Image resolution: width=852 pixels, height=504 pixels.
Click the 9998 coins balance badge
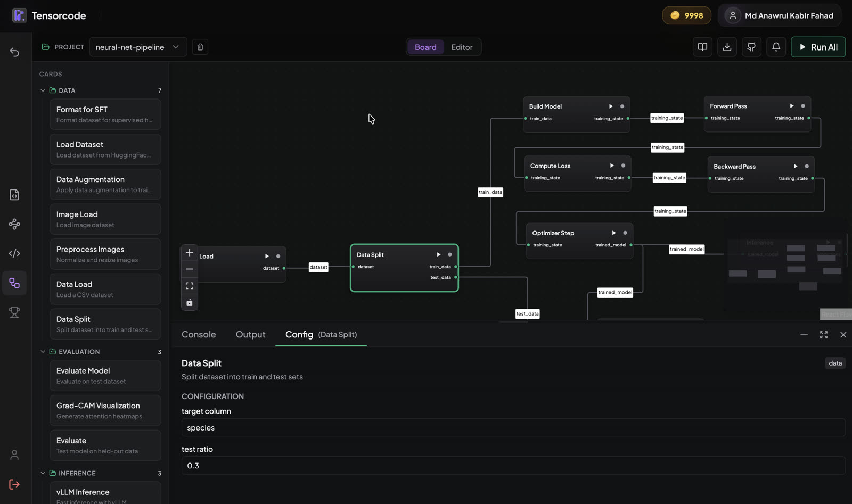click(686, 15)
